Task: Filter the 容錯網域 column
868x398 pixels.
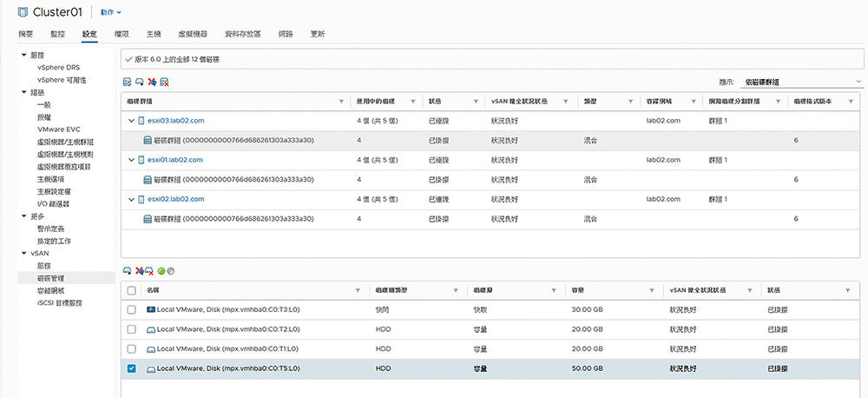Action: [693, 102]
